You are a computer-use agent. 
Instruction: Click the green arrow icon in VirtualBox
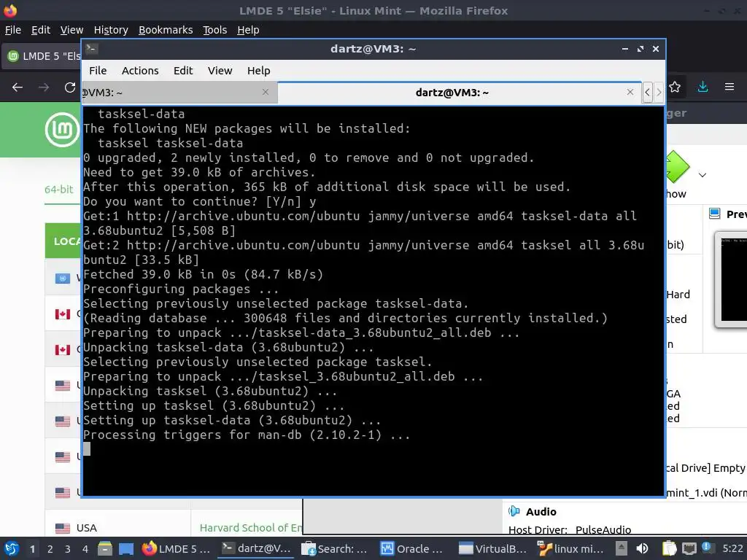click(678, 167)
